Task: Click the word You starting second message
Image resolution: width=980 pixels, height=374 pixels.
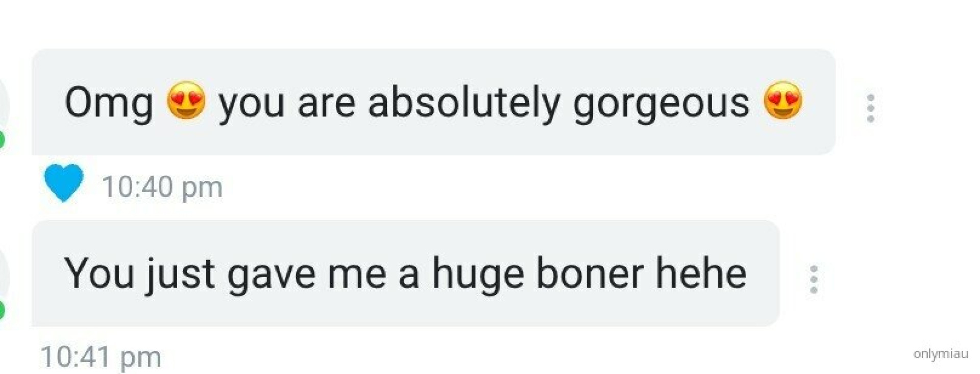Action: (100, 273)
